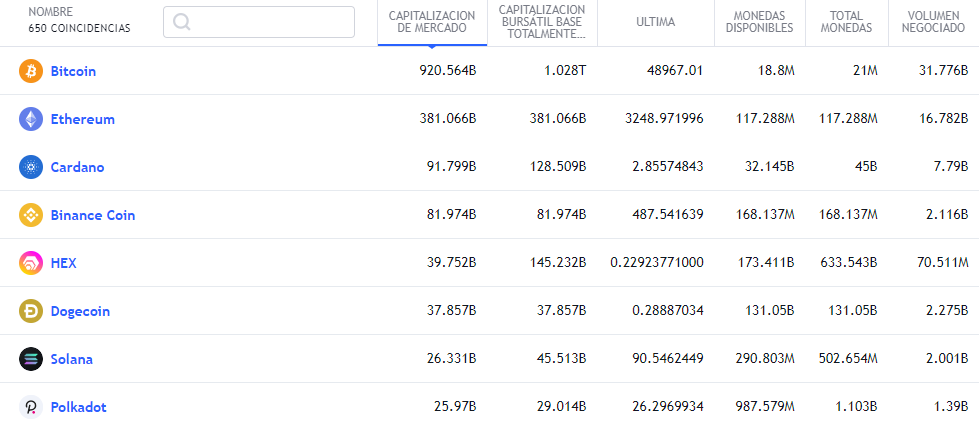Click the Ethereum diamond logo icon
The height and width of the screenshot is (429, 979).
tap(31, 119)
